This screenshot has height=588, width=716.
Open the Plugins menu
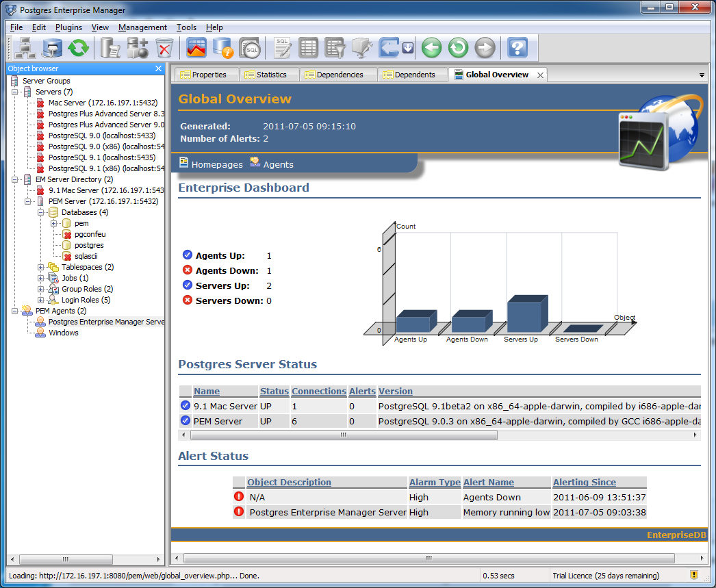[x=68, y=27]
